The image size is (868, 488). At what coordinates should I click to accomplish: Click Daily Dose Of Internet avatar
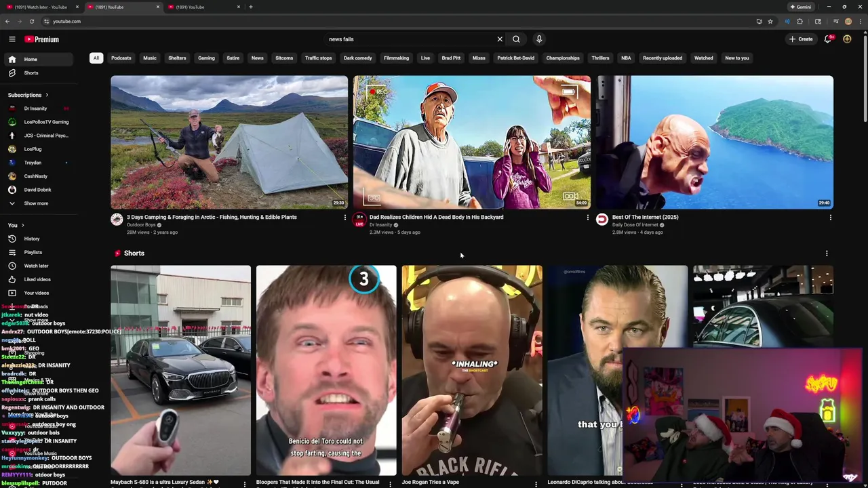(602, 220)
